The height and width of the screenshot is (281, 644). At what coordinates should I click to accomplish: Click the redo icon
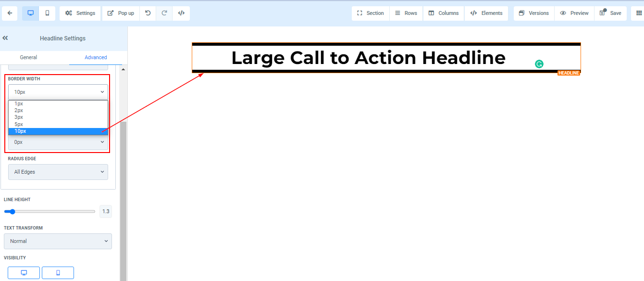164,13
